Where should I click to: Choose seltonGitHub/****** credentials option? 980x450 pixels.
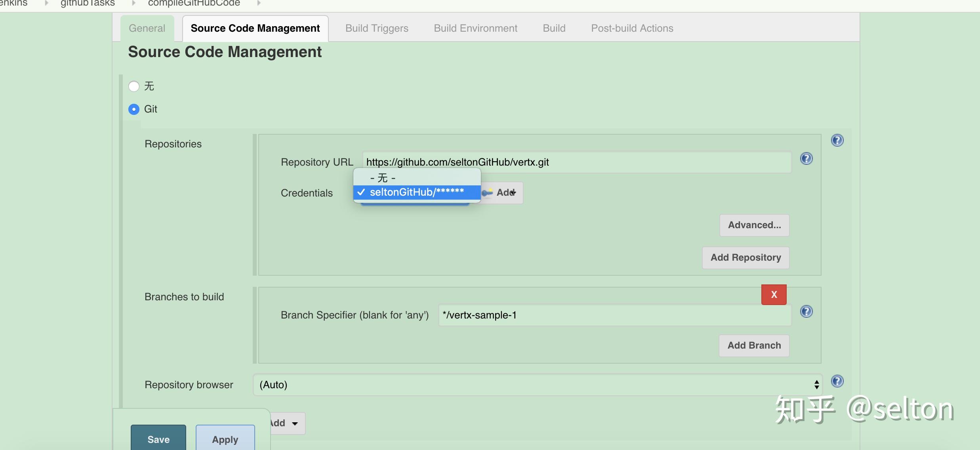[417, 193]
